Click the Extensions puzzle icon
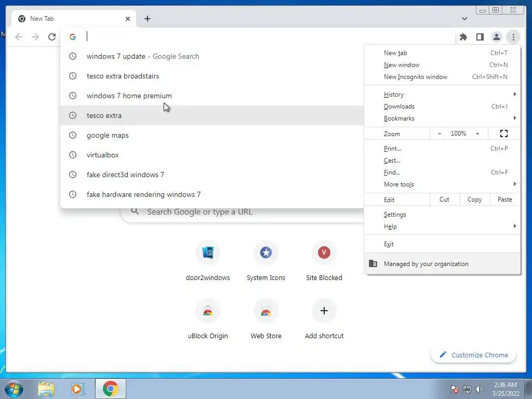Image resolution: width=532 pixels, height=399 pixels. pyautogui.click(x=463, y=37)
